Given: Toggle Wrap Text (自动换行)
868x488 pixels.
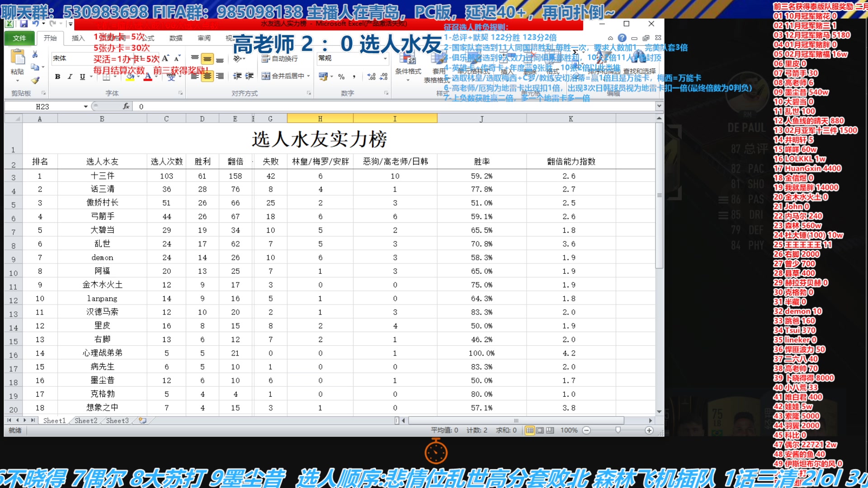Looking at the screenshot, I should [x=280, y=59].
